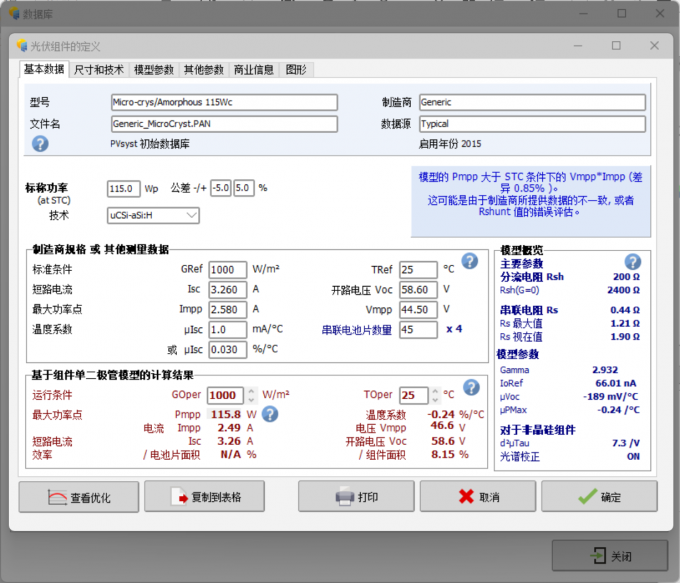The width and height of the screenshot is (680, 583).
Task: Click the exit icon on 关闭 button
Action: [x=598, y=555]
